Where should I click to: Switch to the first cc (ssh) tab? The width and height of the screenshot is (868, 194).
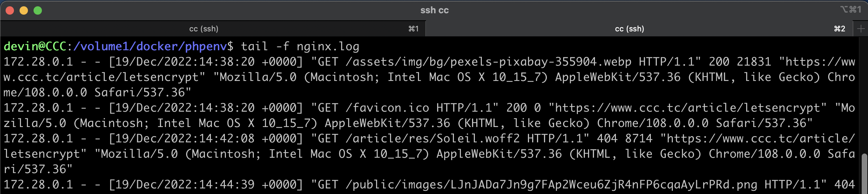213,29
